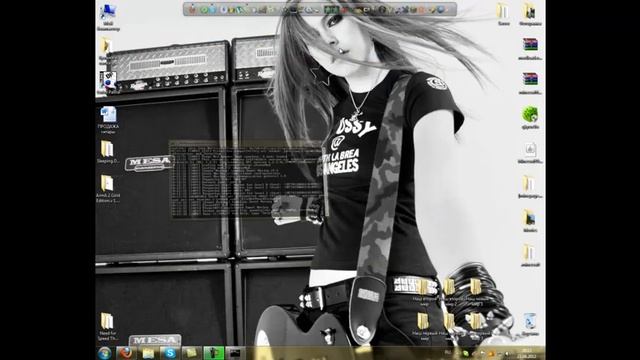
Task: Select the Armed 2 Gold Edition folder
Action: pos(108,189)
